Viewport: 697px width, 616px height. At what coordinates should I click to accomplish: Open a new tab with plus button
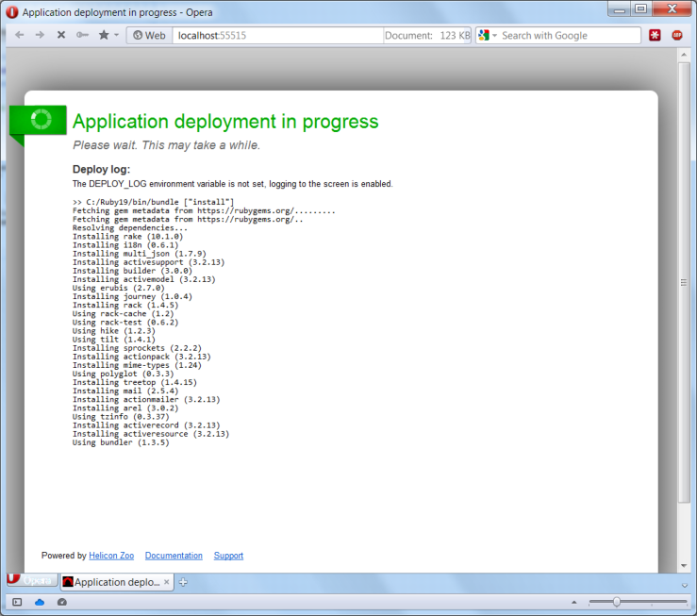point(183,582)
